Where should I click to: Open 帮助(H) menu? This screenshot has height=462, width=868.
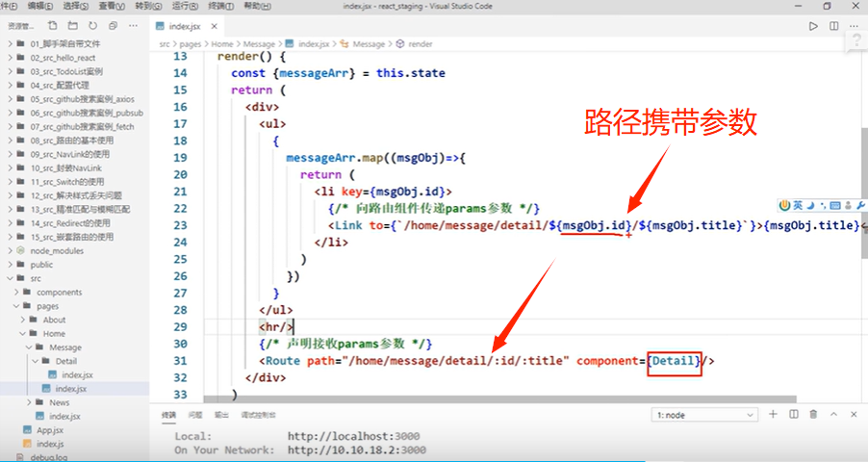pyautogui.click(x=257, y=6)
